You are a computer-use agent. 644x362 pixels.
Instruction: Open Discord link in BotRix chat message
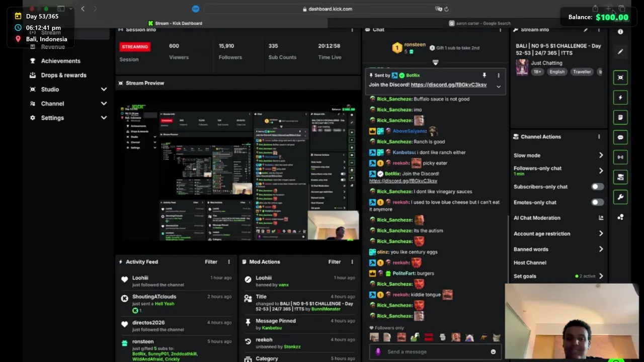point(403,180)
